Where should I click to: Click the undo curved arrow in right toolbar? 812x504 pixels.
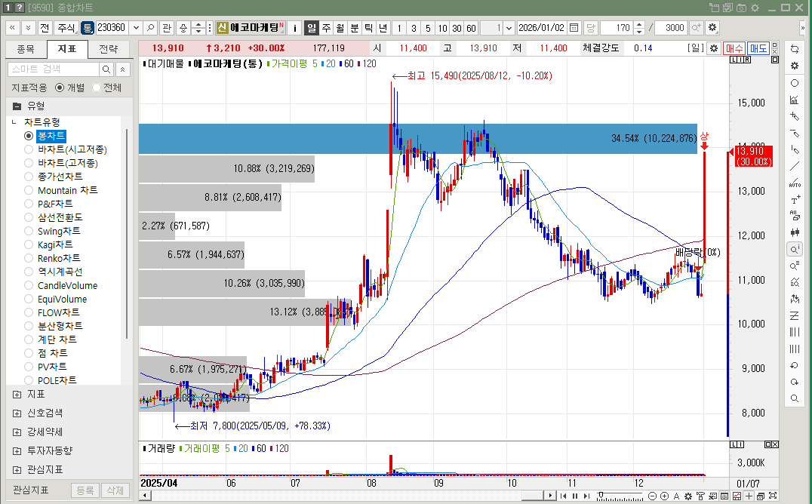[x=795, y=365]
